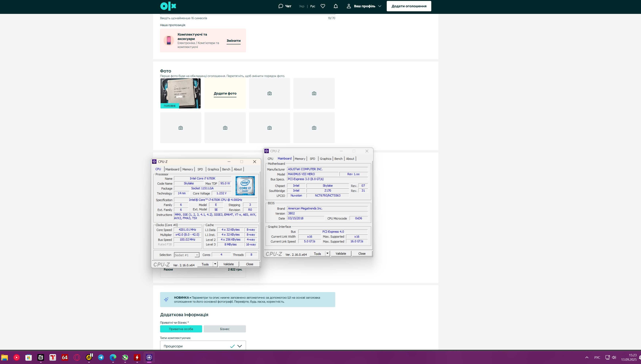The image size is (641, 364).
Task: Open Tools dropdown arrow in CPU-Z mainboard window
Action: (x=327, y=254)
